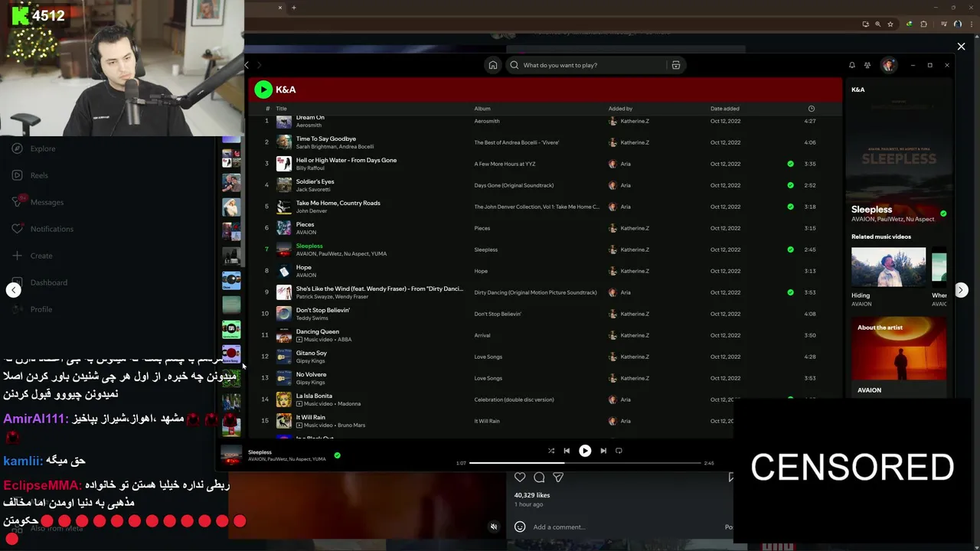Close the Instagram post overlay with X
This screenshot has height=551, width=980.
tap(961, 47)
